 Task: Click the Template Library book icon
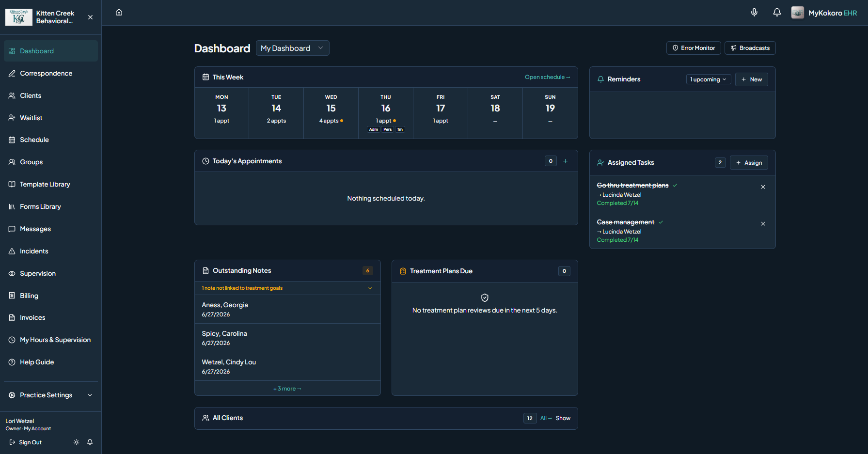12,184
